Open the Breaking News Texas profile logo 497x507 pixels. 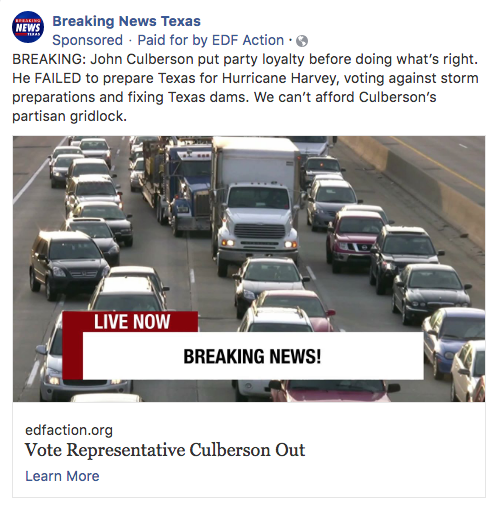tap(28, 27)
